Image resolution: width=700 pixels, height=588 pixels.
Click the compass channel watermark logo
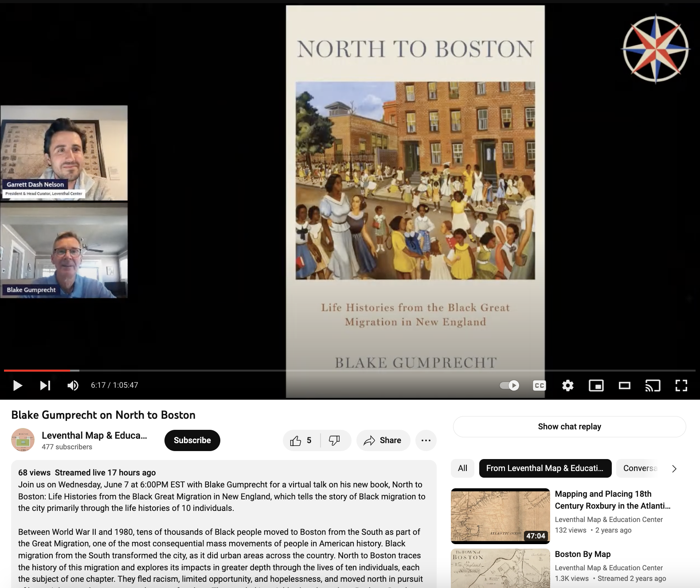(656, 49)
